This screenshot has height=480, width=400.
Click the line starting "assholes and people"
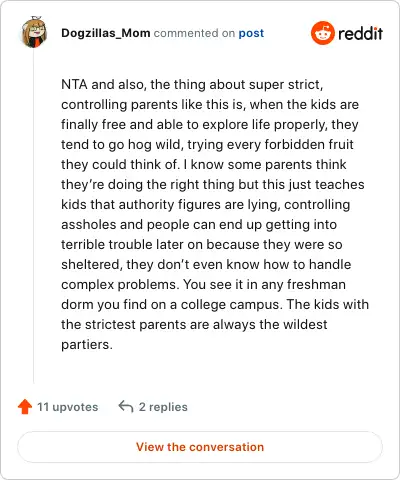coord(199,225)
